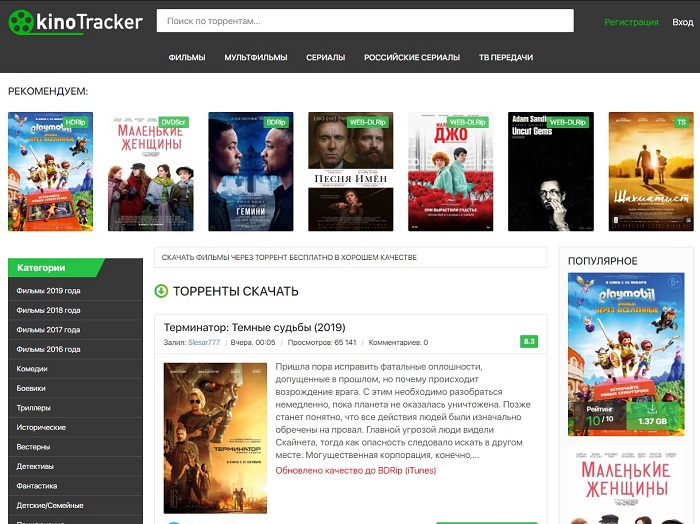Open the Гемини recommended poster
Screen dimensions: 700x524
tap(251, 171)
